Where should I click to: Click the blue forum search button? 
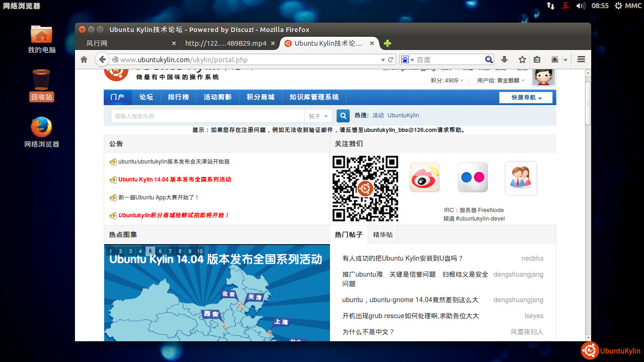click(343, 116)
